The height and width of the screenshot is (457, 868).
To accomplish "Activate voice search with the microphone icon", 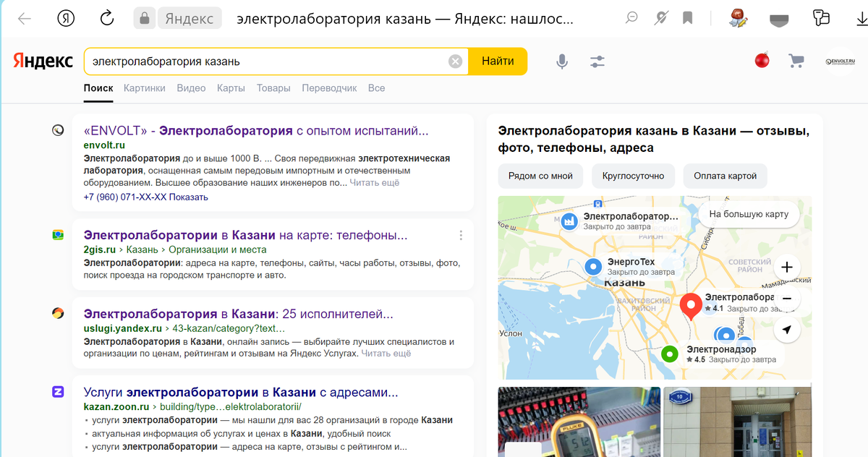I will (x=562, y=61).
